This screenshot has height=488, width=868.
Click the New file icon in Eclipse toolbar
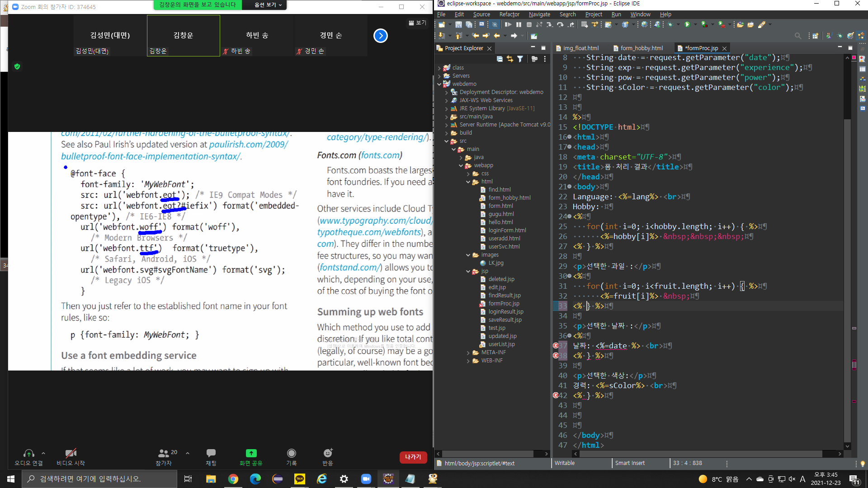442,25
